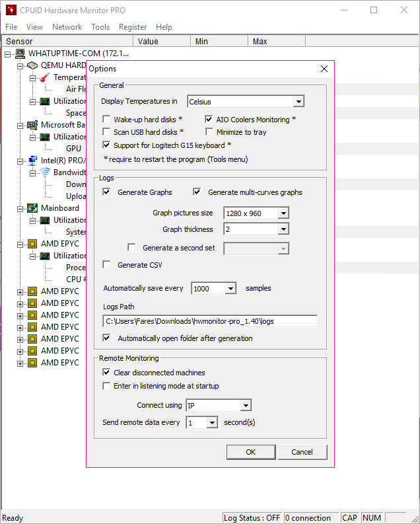Collapse the Mainboard tree node
420x524 pixels.
pos(20,209)
